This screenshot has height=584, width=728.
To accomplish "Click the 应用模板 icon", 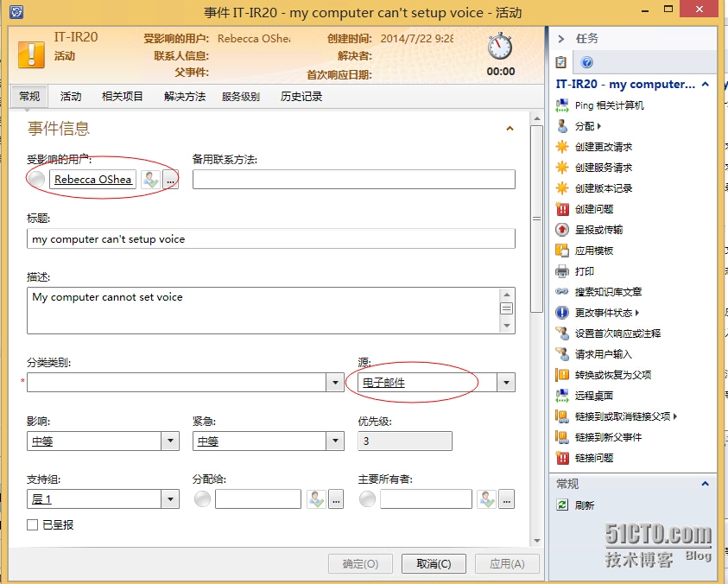I will click(x=562, y=251).
